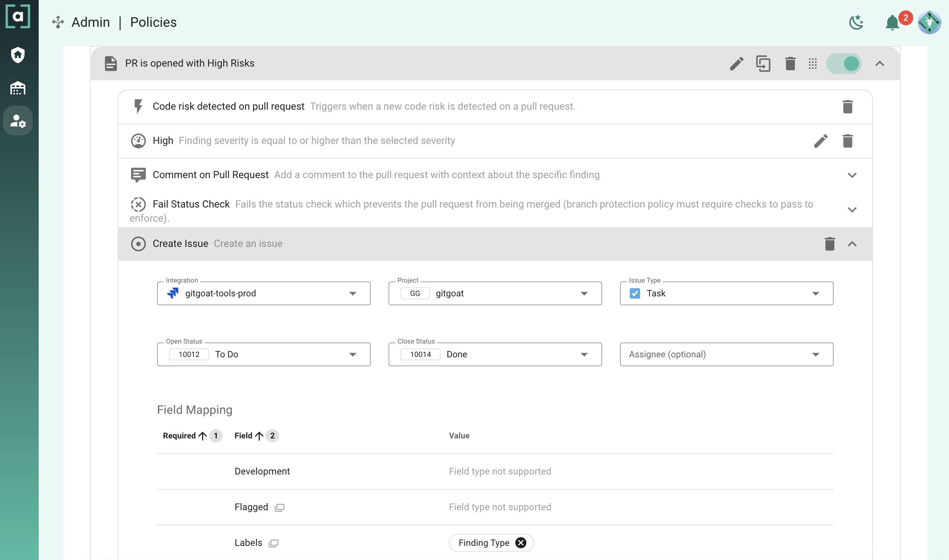Sort field mapping by Field column
This screenshot has height=560, width=949.
(x=243, y=435)
